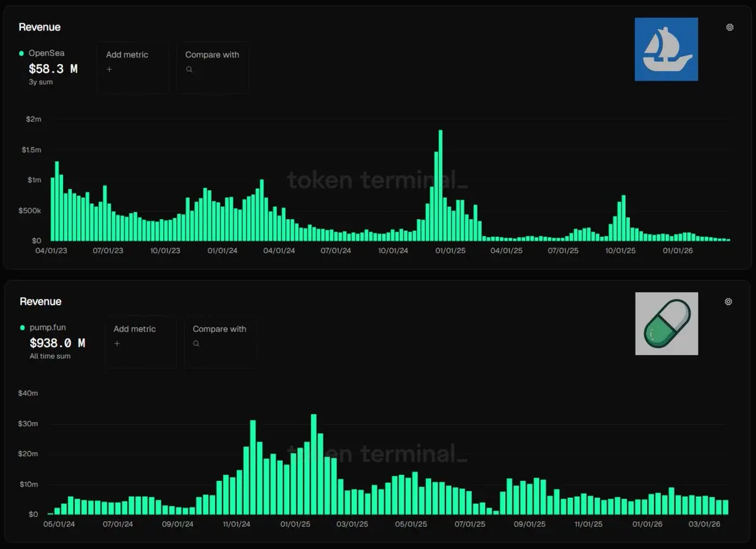Click search icon in pump.fun Compare with
Viewport: 756px width, 549px height.
[x=196, y=344]
